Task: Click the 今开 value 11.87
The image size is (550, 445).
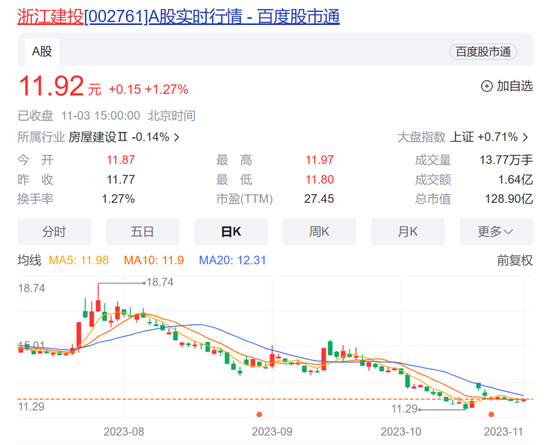Action: point(121,160)
